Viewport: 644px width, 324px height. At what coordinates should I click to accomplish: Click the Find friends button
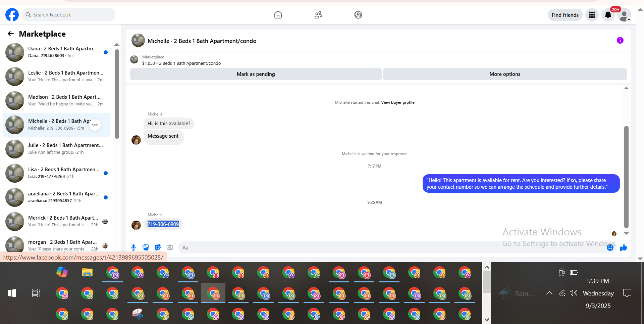tap(565, 15)
